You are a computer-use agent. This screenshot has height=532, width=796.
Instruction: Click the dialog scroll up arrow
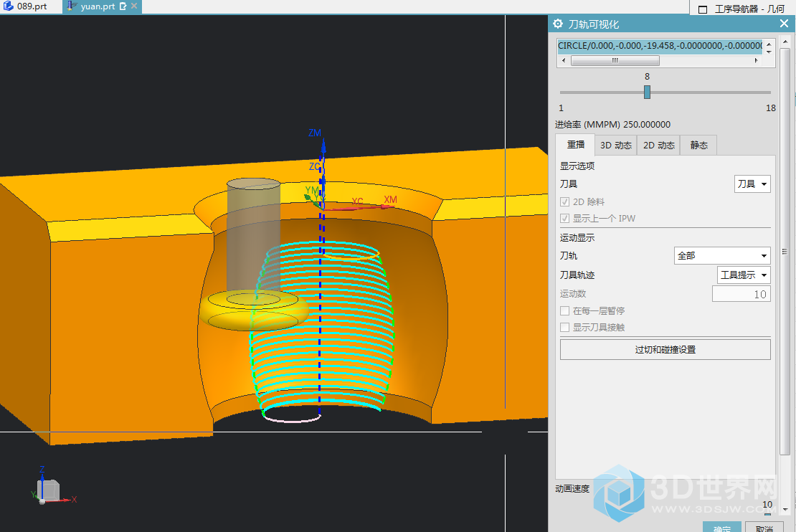[x=785, y=41]
